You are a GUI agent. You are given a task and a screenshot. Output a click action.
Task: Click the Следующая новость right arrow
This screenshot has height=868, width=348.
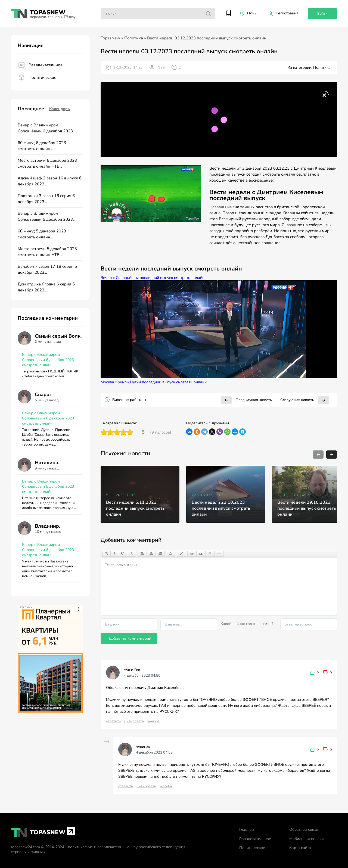(x=323, y=400)
